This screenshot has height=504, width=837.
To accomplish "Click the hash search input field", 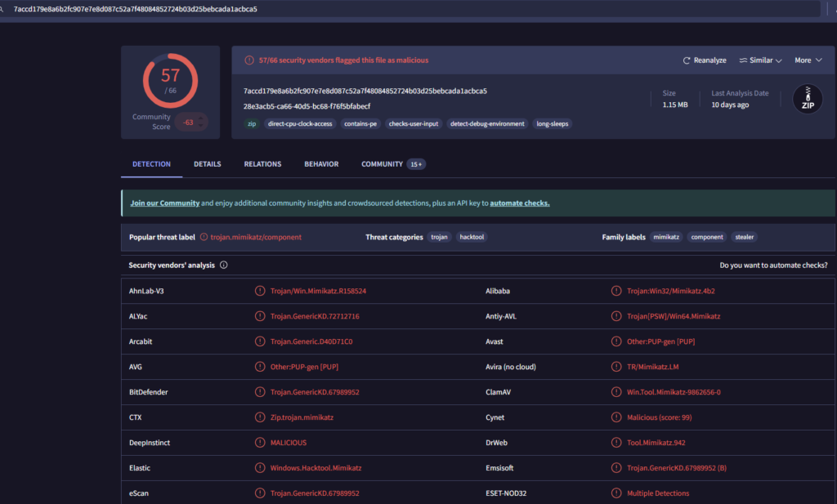I will tap(410, 9).
